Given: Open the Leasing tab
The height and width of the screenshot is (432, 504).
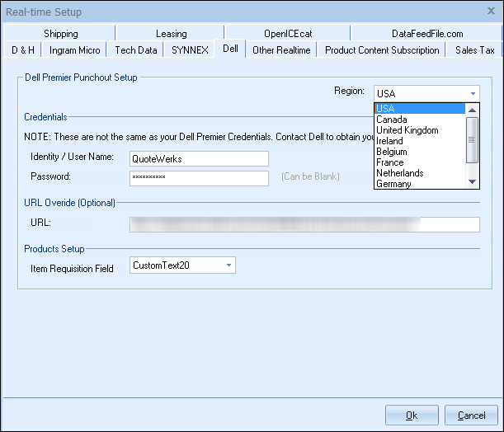Looking at the screenshot, I should coord(171,34).
